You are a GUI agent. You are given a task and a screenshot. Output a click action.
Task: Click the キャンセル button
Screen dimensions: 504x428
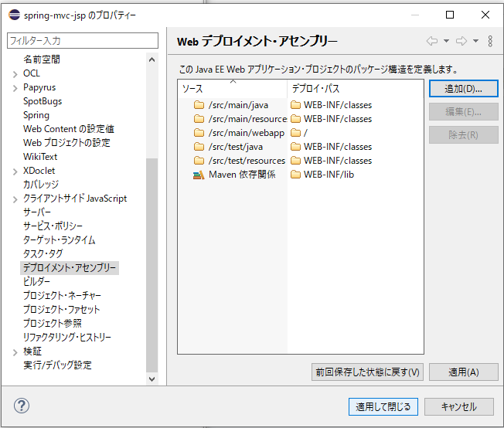click(x=459, y=407)
